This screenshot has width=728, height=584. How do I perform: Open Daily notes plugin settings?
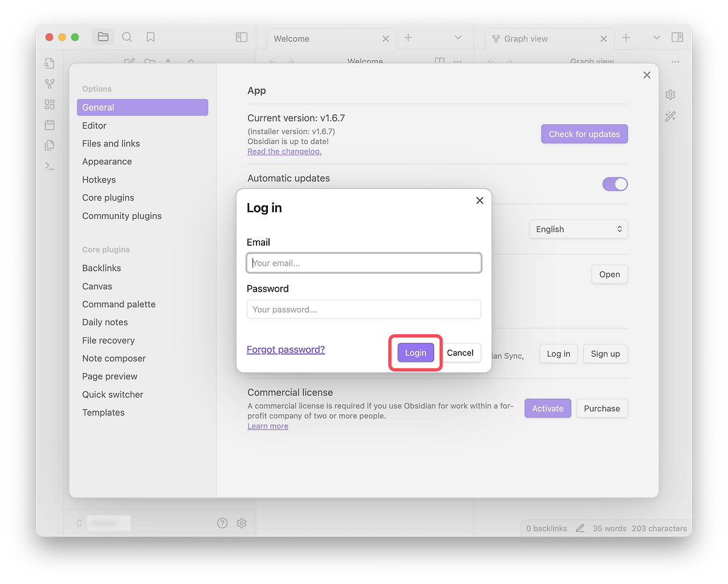142,322
